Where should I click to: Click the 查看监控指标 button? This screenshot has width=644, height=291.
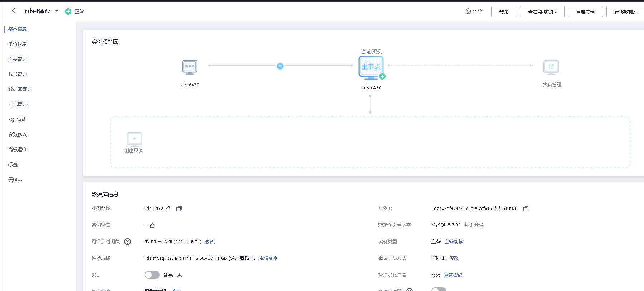click(x=542, y=12)
